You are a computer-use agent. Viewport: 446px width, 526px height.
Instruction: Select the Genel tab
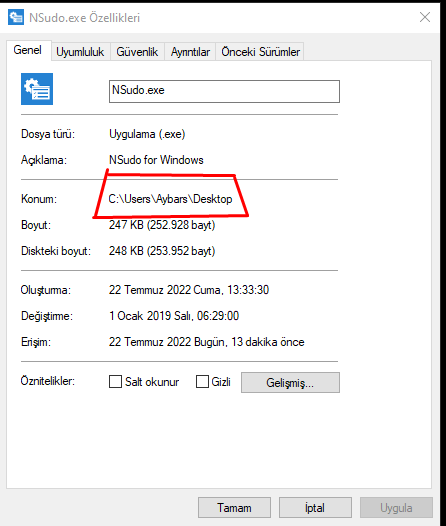tap(28, 50)
